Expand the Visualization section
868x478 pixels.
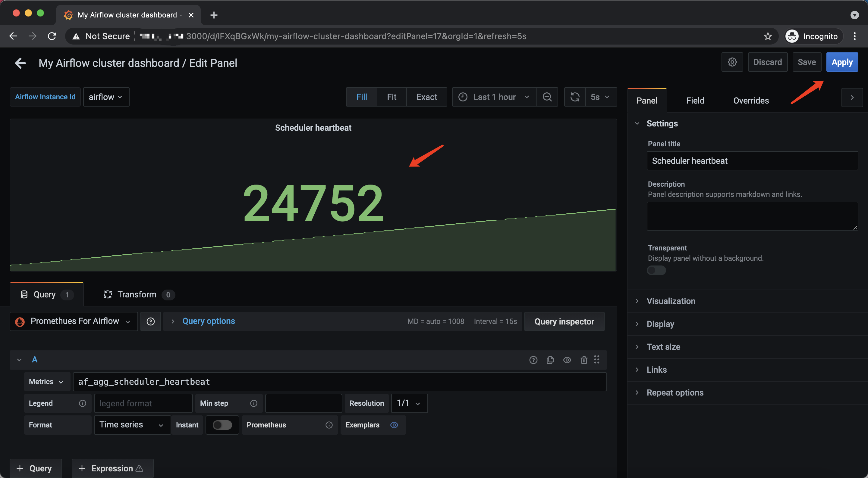(671, 301)
